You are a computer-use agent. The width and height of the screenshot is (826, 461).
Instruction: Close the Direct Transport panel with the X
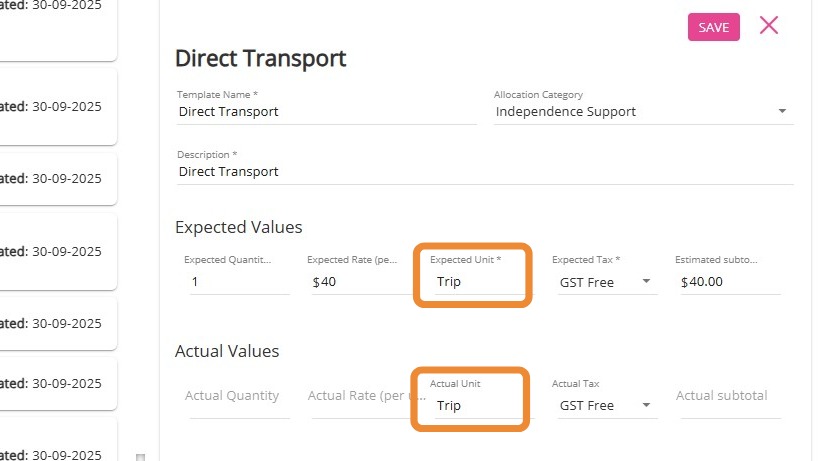click(x=768, y=26)
